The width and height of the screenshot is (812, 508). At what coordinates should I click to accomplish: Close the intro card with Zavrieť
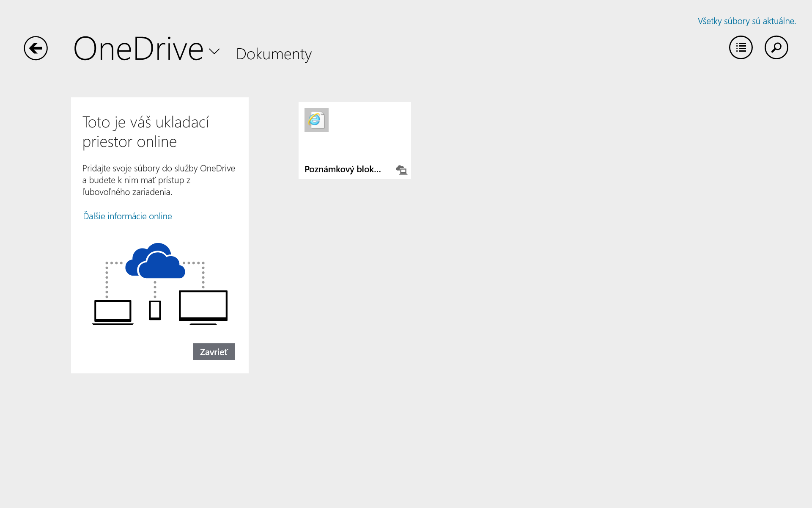[x=214, y=351]
